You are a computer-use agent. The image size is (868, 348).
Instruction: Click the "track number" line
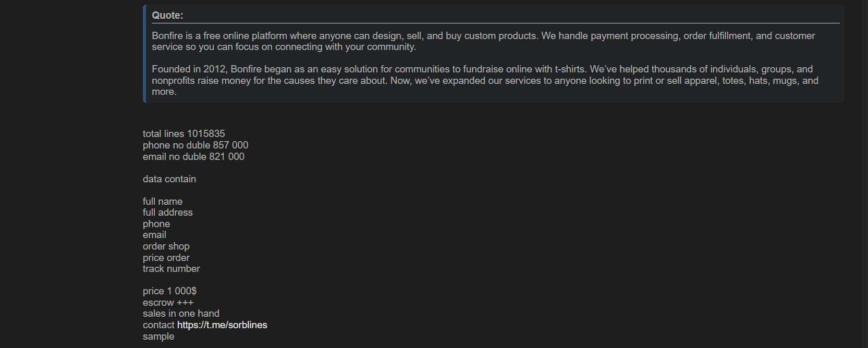pyautogui.click(x=171, y=269)
